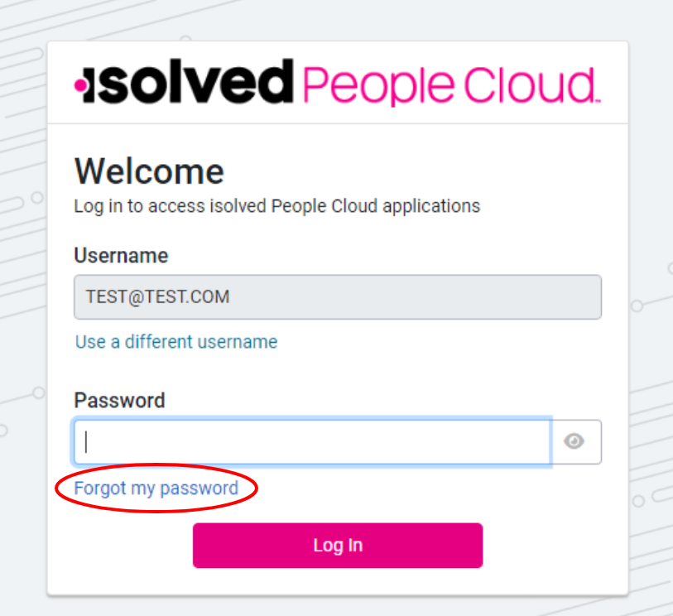Click the Log in to access subtitle text
The height and width of the screenshot is (616, 673).
276,205
